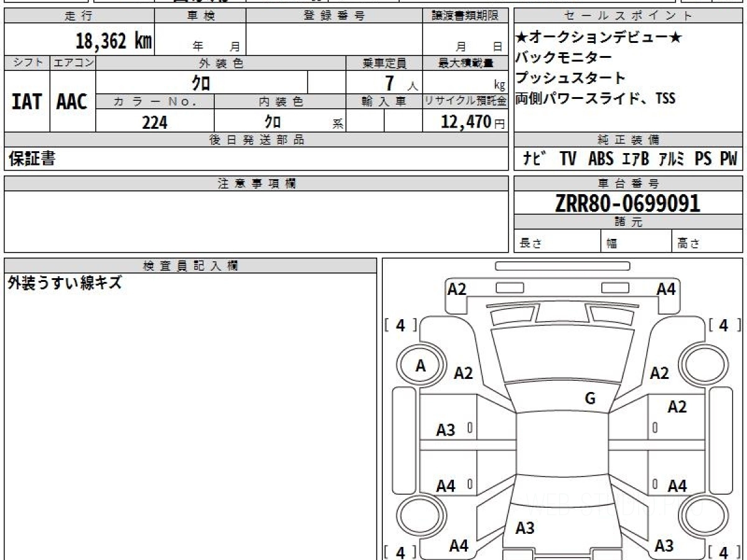Select the A3 mark on left front door
This screenshot has height=560, width=747.
(446, 429)
